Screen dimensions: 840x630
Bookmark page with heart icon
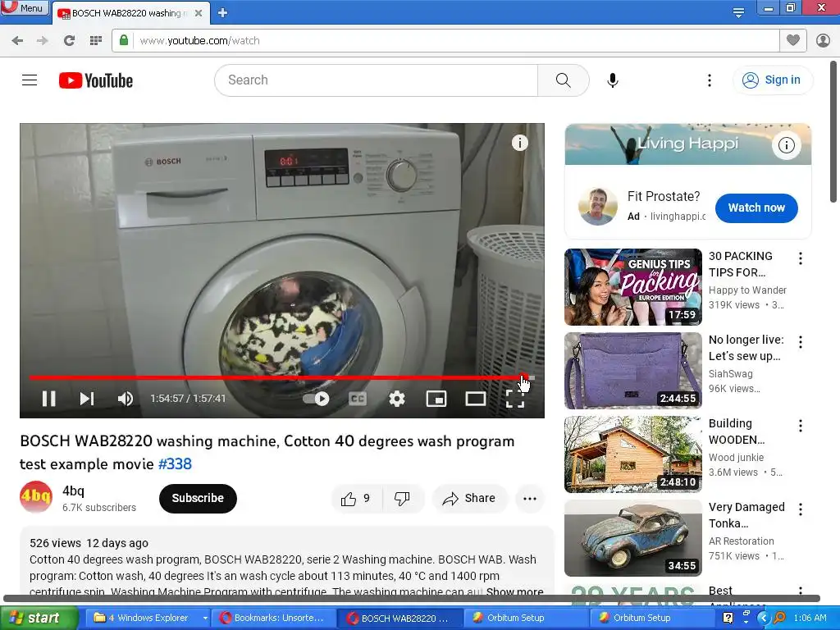tap(793, 40)
